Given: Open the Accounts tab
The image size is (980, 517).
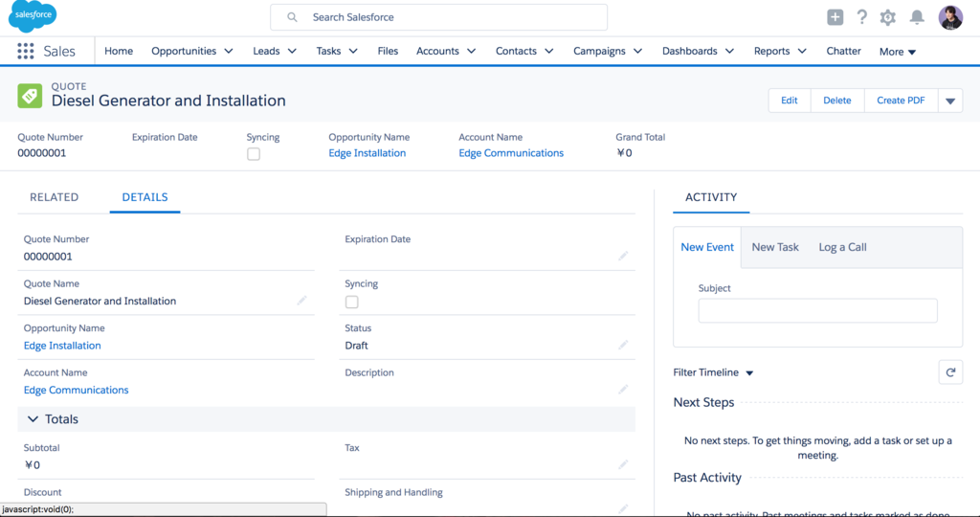Looking at the screenshot, I should click(437, 52).
